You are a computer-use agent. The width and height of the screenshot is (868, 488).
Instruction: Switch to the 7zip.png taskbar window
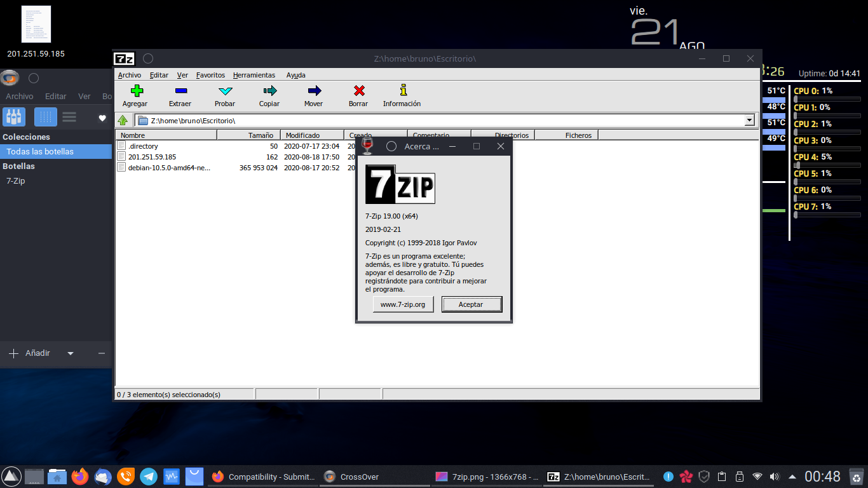click(x=486, y=477)
